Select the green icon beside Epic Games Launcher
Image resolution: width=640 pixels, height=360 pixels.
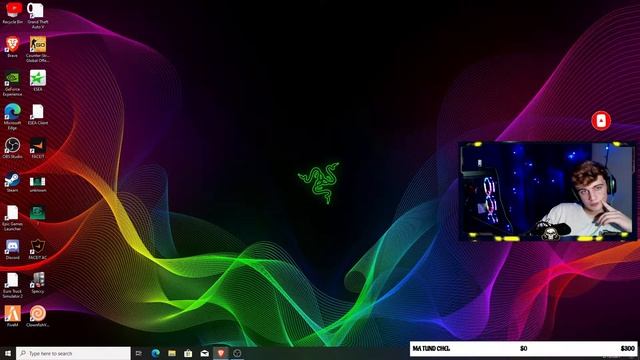[38, 214]
